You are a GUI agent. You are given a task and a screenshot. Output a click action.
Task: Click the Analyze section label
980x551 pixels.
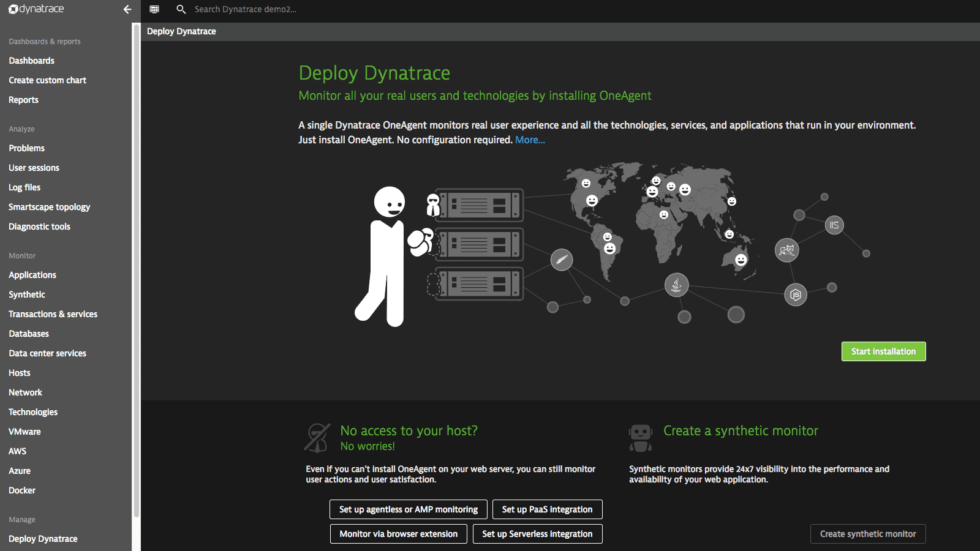(21, 129)
